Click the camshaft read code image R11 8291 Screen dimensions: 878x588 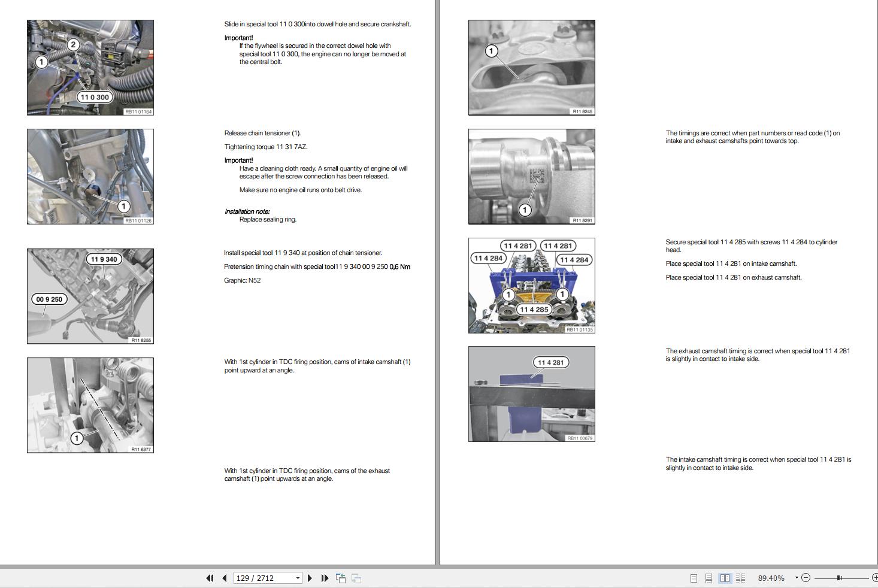(532, 177)
